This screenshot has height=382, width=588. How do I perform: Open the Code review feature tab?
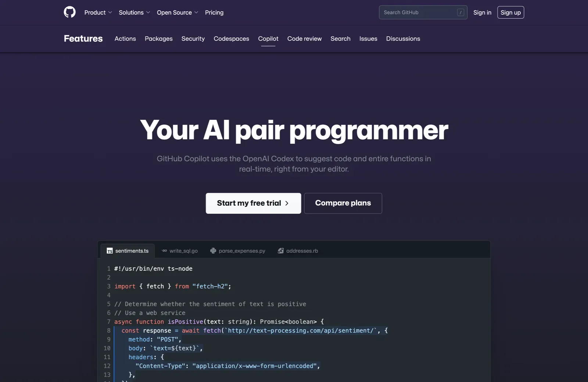pos(304,39)
